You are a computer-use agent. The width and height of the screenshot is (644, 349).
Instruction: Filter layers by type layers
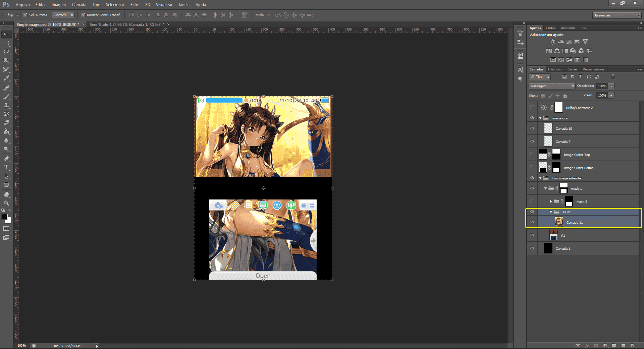[581, 77]
